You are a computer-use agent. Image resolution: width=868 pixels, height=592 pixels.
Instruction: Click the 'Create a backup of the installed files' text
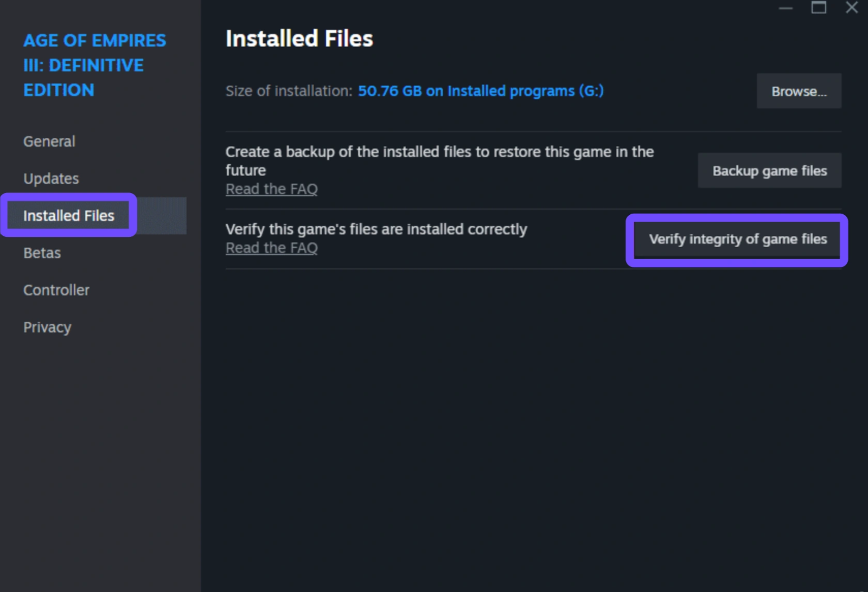[x=439, y=161]
